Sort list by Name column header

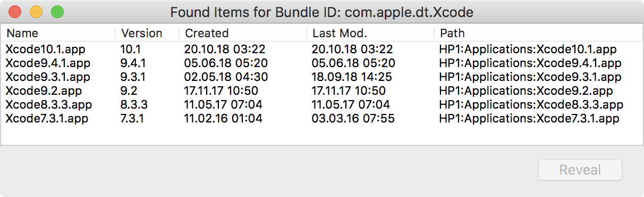(x=58, y=33)
